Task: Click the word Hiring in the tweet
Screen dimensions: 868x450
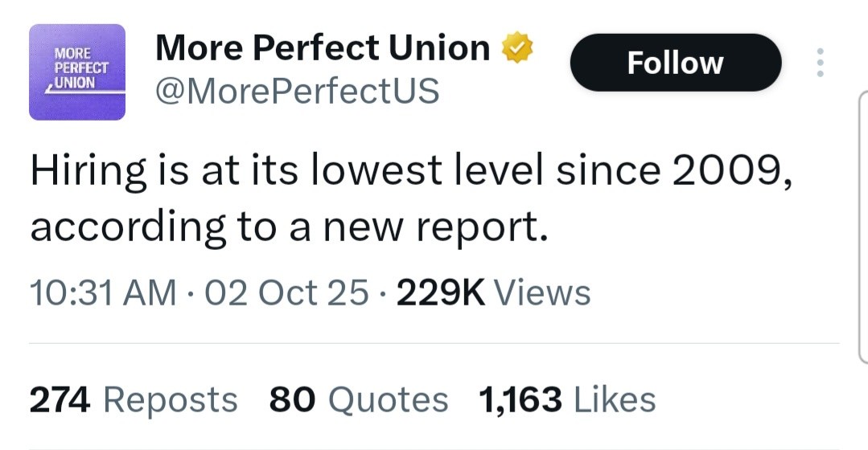Action: [x=88, y=170]
